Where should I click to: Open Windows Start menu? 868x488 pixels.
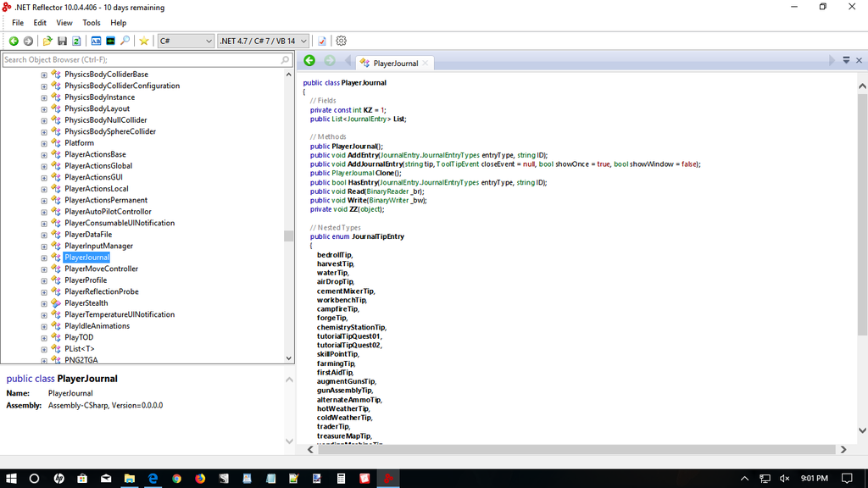tap(11, 479)
